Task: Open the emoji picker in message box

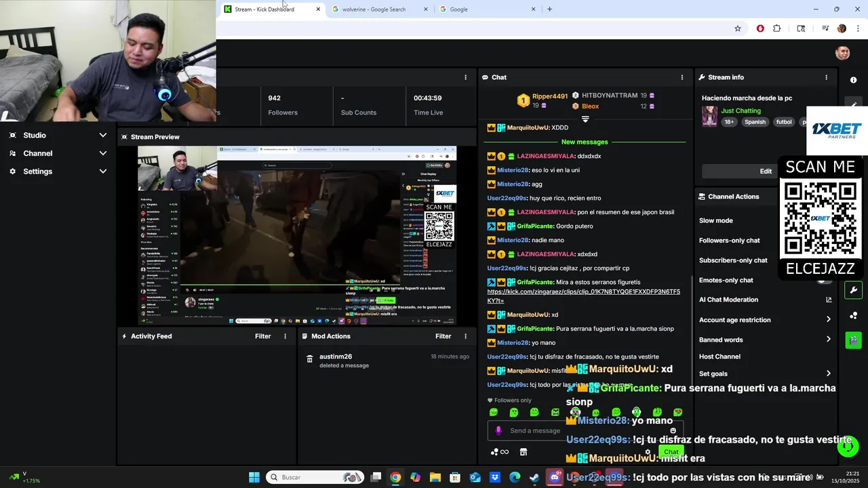Action: [x=673, y=430]
